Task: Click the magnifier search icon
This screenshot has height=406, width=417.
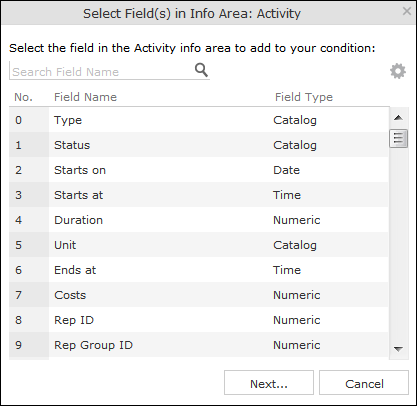Action: (201, 70)
